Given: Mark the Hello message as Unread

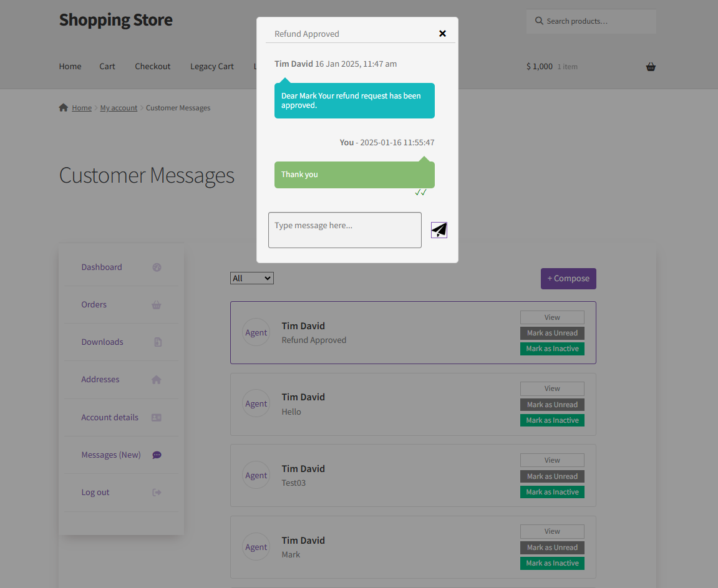Looking at the screenshot, I should coord(552,405).
